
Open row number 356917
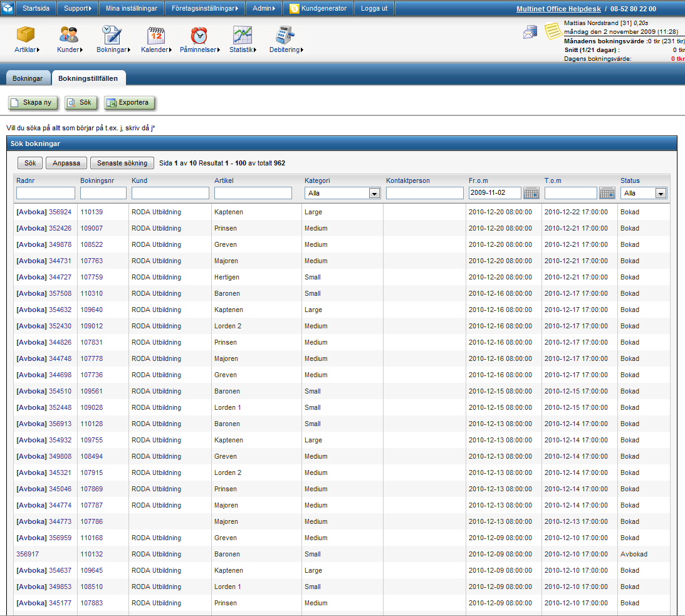(28, 554)
